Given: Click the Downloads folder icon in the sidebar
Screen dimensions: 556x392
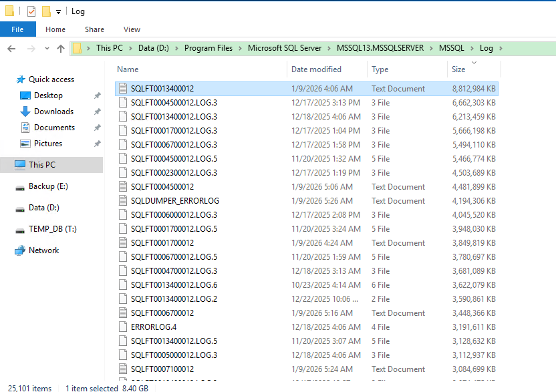Looking at the screenshot, I should pyautogui.click(x=25, y=112).
